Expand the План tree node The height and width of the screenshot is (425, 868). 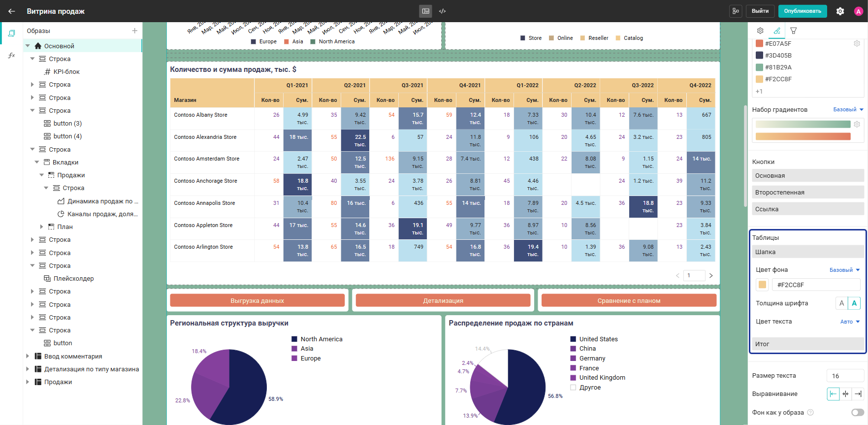[x=42, y=227]
